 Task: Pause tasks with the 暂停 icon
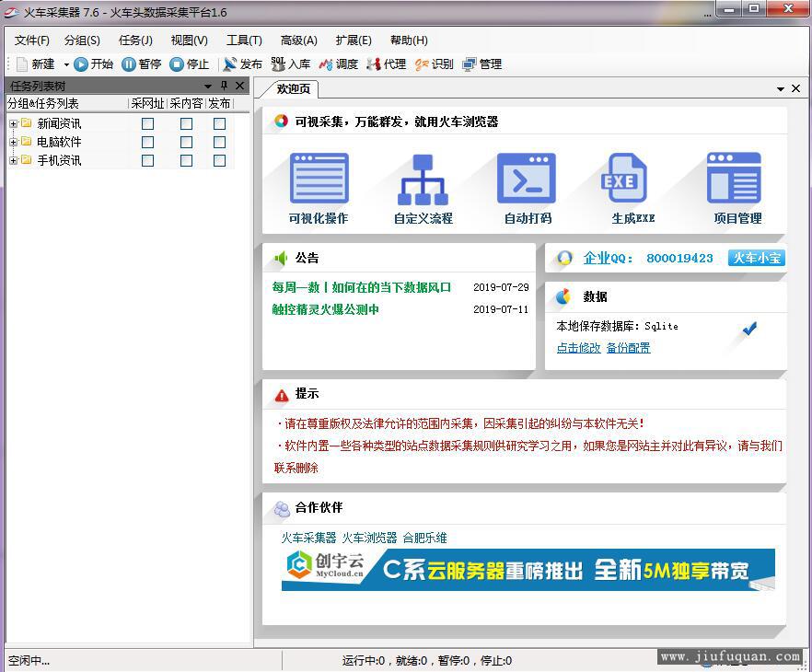pos(129,64)
